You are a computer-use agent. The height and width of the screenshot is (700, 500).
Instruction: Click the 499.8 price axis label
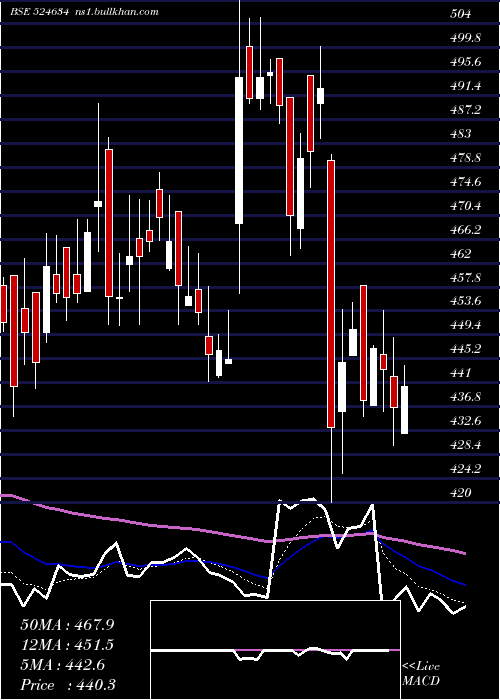pyautogui.click(x=466, y=38)
